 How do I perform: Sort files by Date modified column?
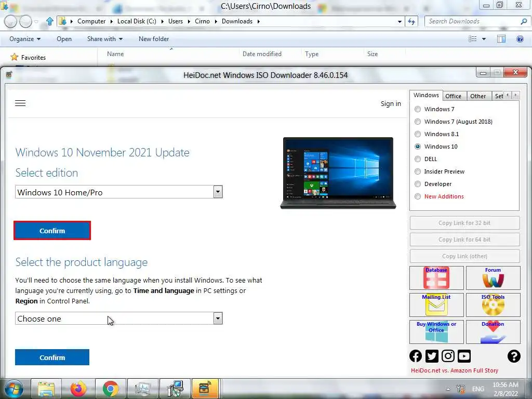click(262, 54)
